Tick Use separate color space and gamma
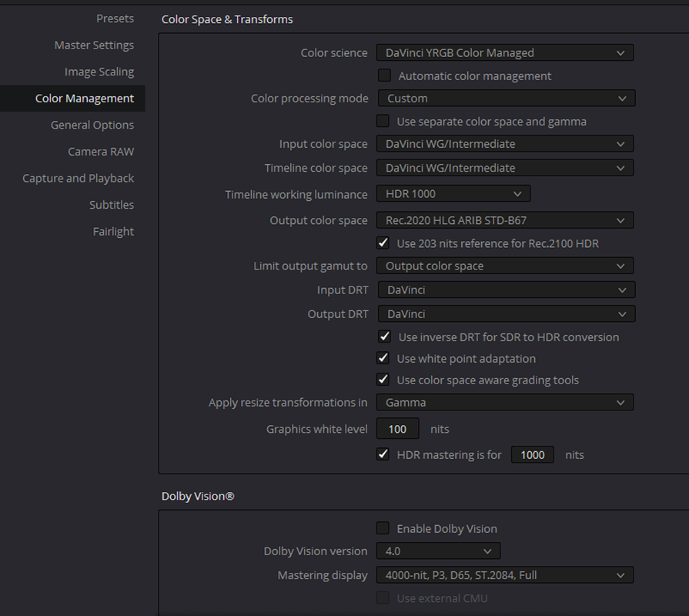The width and height of the screenshot is (689, 616). (383, 121)
